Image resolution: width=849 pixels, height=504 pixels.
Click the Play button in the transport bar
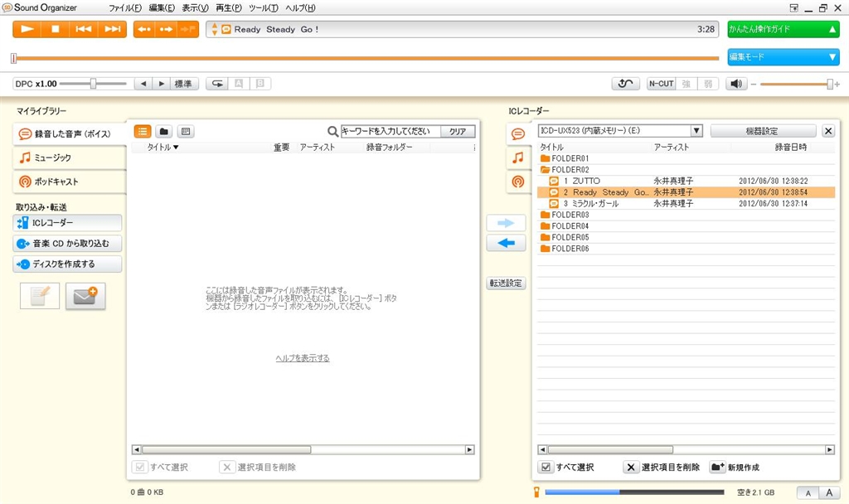[27, 29]
